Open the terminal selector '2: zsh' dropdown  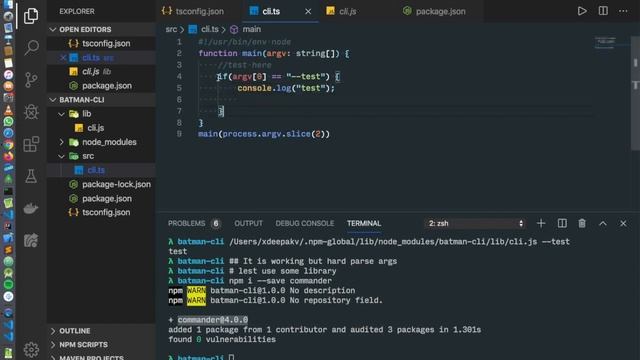(x=475, y=223)
